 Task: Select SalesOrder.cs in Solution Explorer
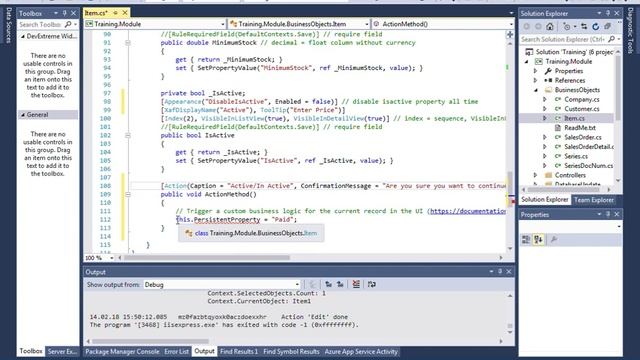click(x=582, y=137)
